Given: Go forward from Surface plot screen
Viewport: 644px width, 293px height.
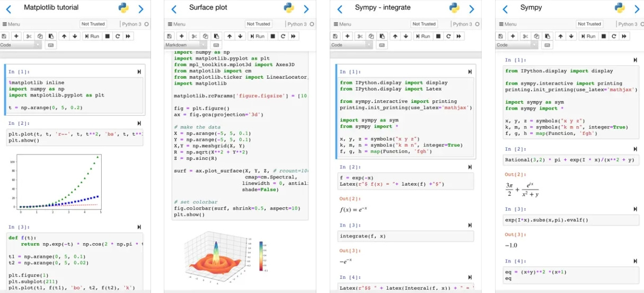Looking at the screenshot, I should [306, 8].
